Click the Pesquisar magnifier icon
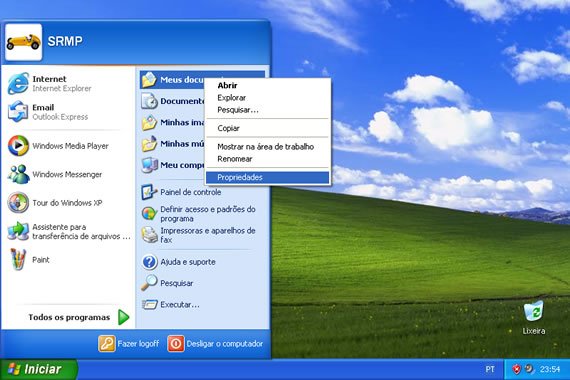Image resolution: width=570 pixels, height=380 pixels. click(149, 283)
